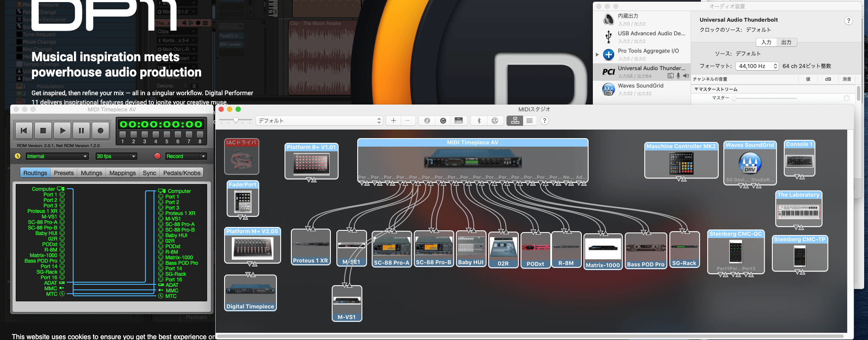Select the audio device input tab
This screenshot has height=340, width=868.
click(x=766, y=42)
